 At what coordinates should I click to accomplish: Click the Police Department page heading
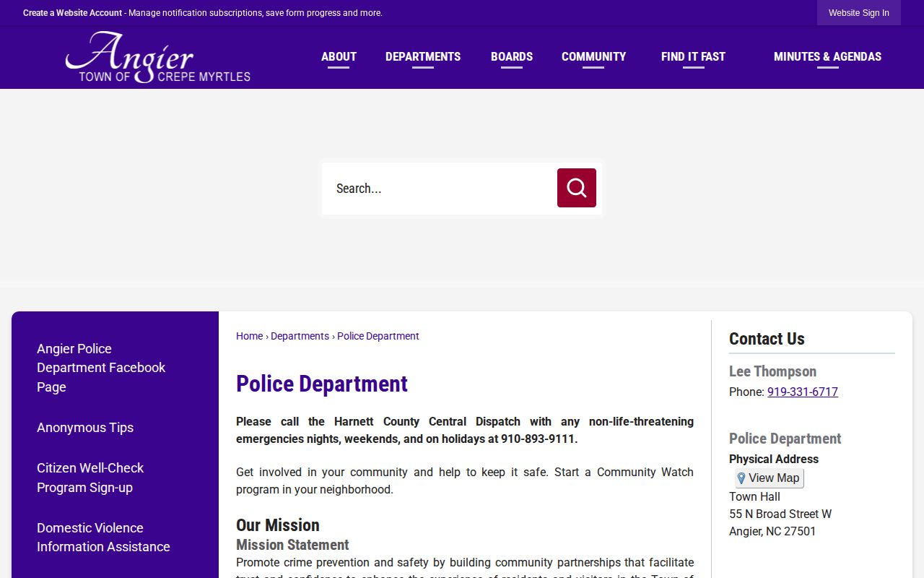point(322,384)
